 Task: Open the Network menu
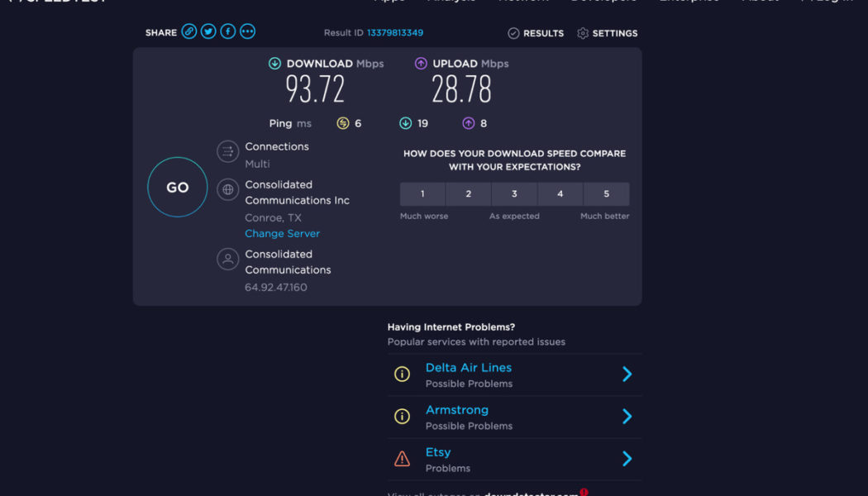[523, 2]
